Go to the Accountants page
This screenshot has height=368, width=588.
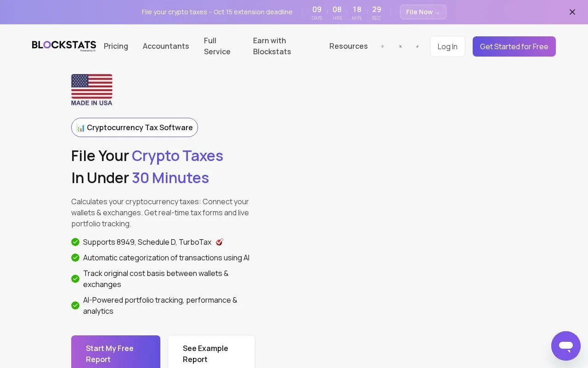[166, 46]
